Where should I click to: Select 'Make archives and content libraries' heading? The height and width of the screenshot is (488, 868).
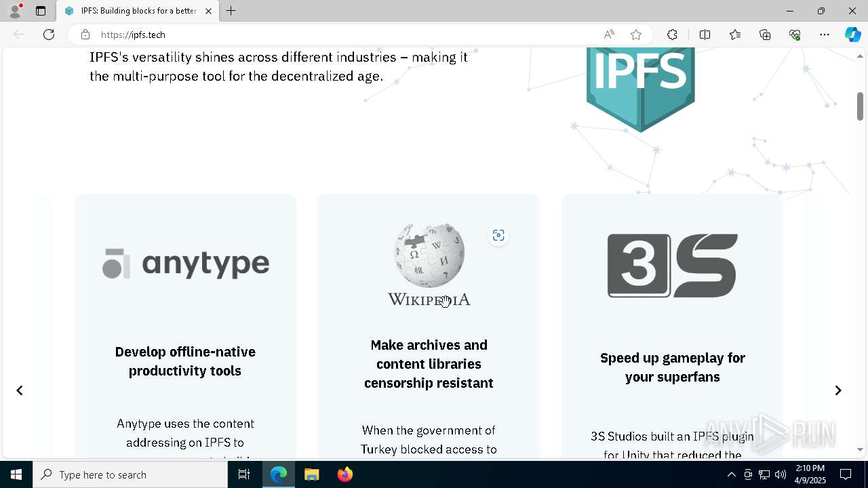(429, 364)
